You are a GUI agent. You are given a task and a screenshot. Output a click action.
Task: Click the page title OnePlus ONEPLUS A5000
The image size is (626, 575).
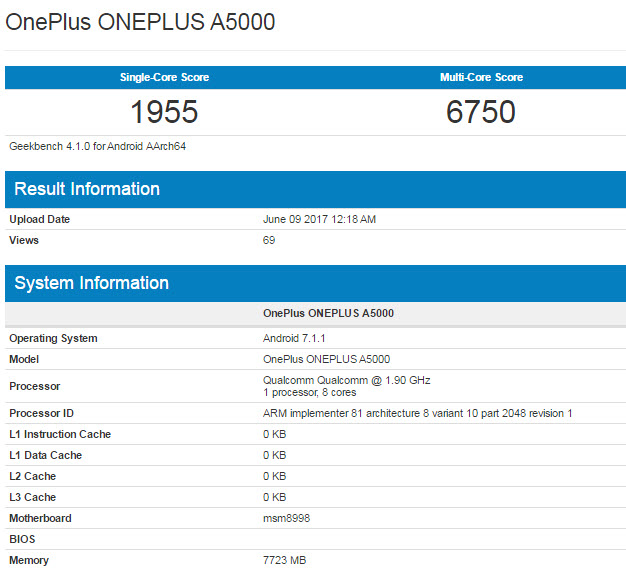pos(141,23)
